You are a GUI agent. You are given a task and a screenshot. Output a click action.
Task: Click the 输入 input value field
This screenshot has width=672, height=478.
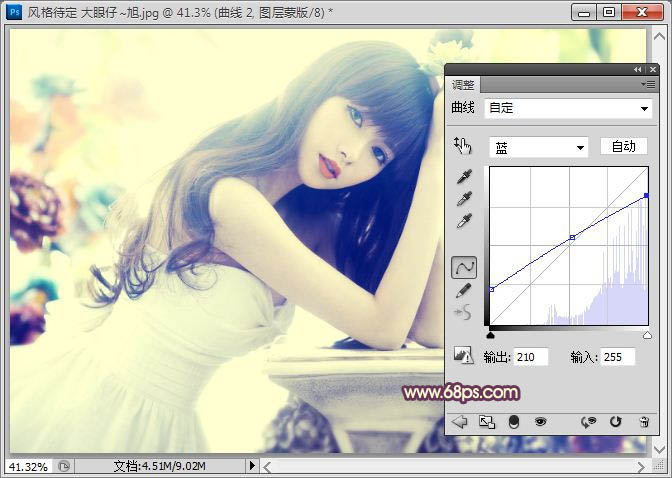click(616, 357)
